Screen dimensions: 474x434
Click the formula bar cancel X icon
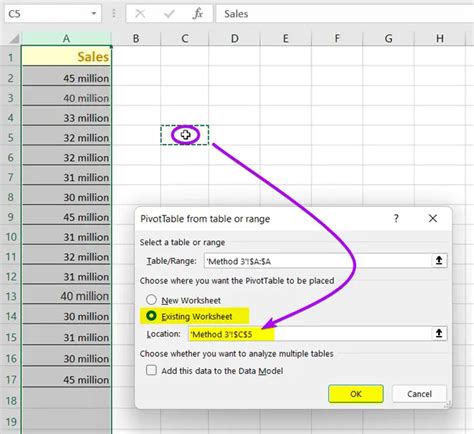pos(140,14)
